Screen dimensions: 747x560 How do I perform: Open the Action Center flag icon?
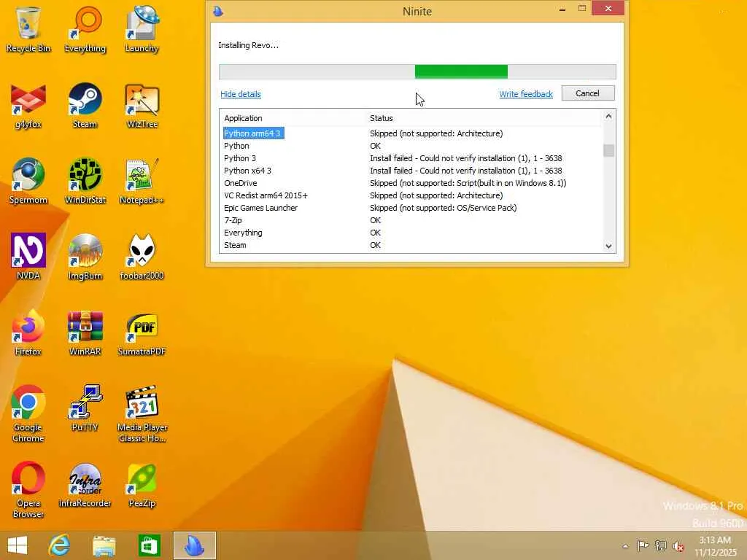[x=643, y=545]
